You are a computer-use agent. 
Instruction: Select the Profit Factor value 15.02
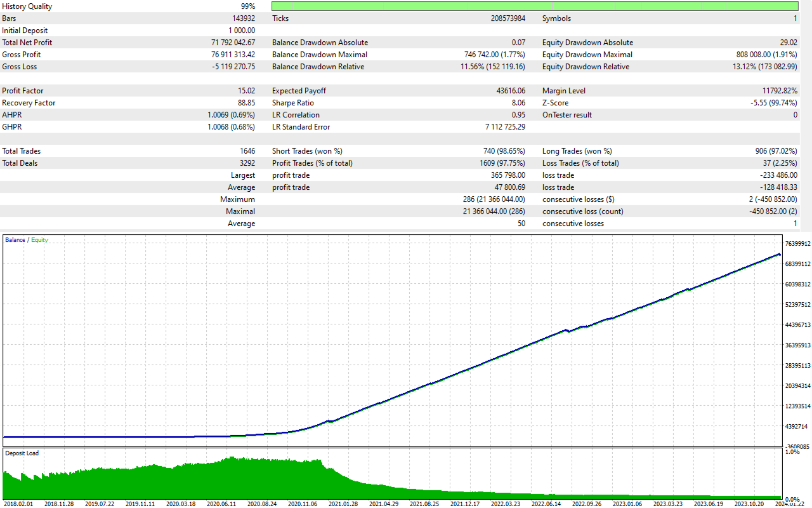(x=245, y=91)
